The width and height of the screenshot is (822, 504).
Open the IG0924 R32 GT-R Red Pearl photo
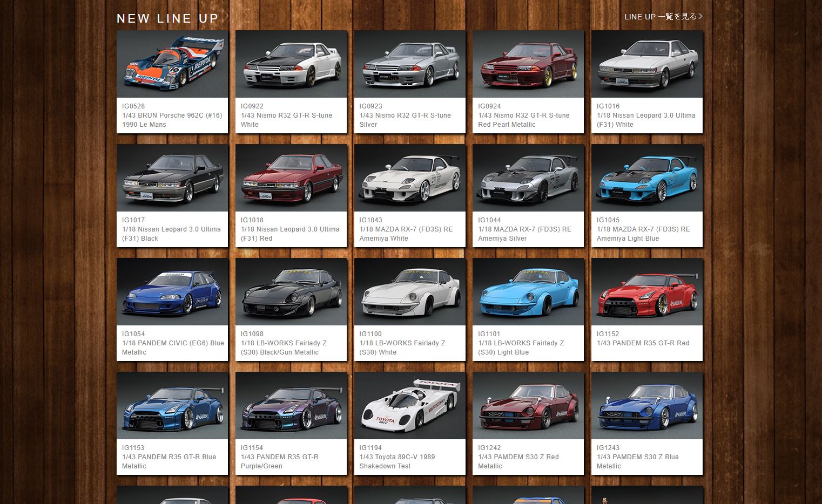coord(528,64)
